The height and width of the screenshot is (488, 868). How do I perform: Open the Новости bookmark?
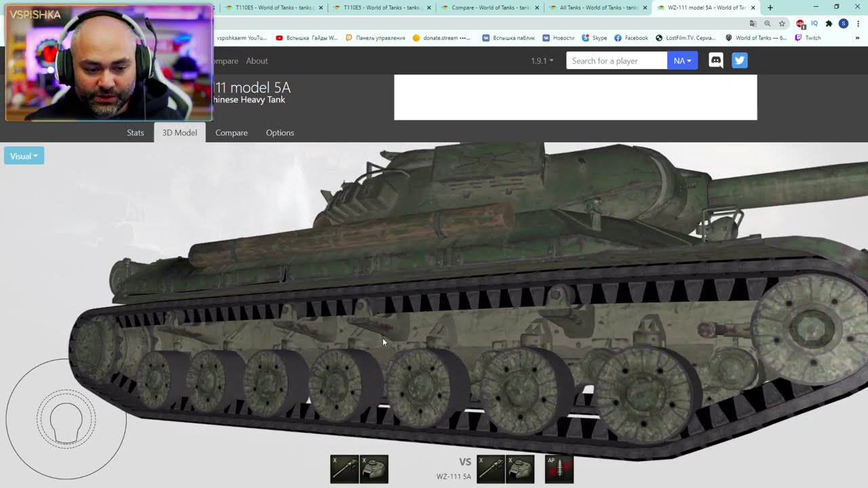point(559,38)
